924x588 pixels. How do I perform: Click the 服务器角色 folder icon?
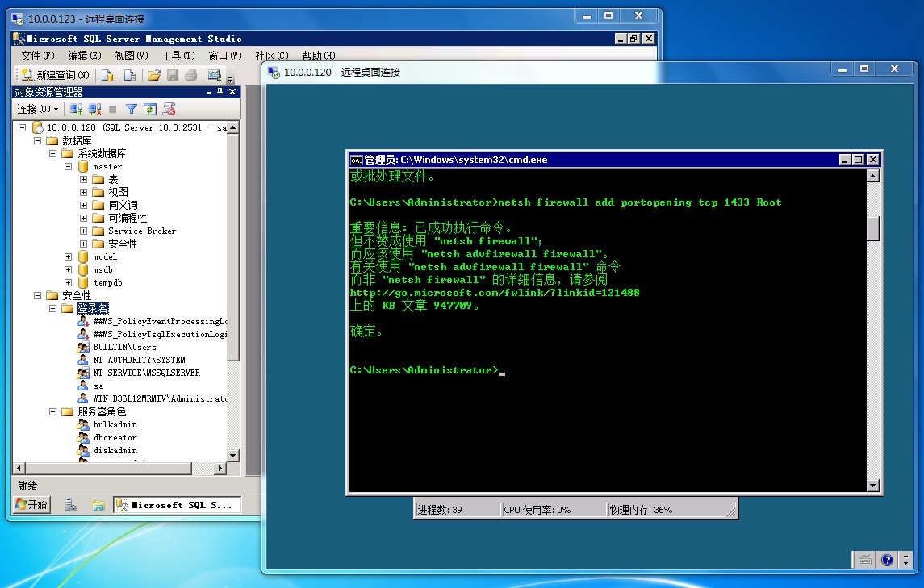click(68, 412)
